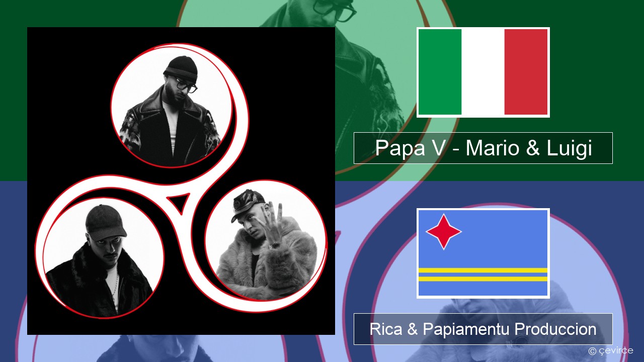
Task: Click the yellow stripes on Aruba flag
Action: pyautogui.click(x=483, y=274)
